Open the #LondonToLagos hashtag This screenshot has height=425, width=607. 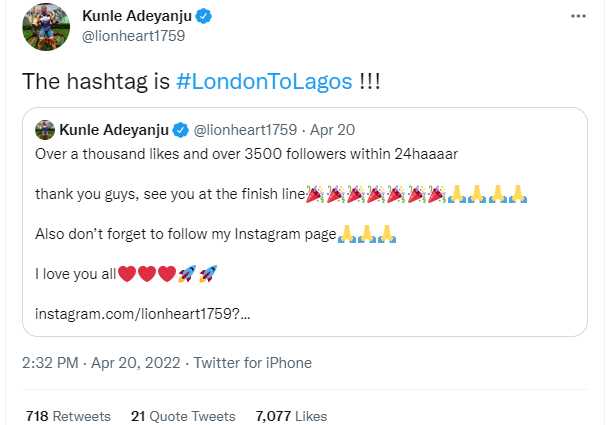264,82
